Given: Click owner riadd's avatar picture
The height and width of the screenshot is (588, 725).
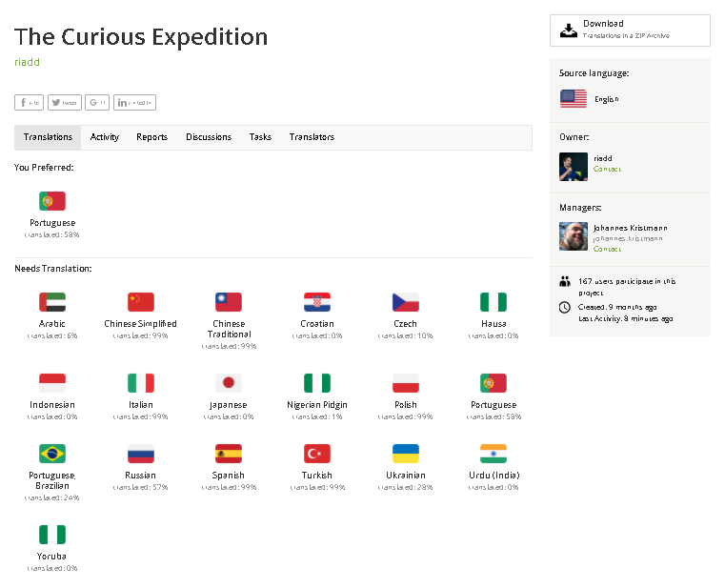Looking at the screenshot, I should click(574, 167).
